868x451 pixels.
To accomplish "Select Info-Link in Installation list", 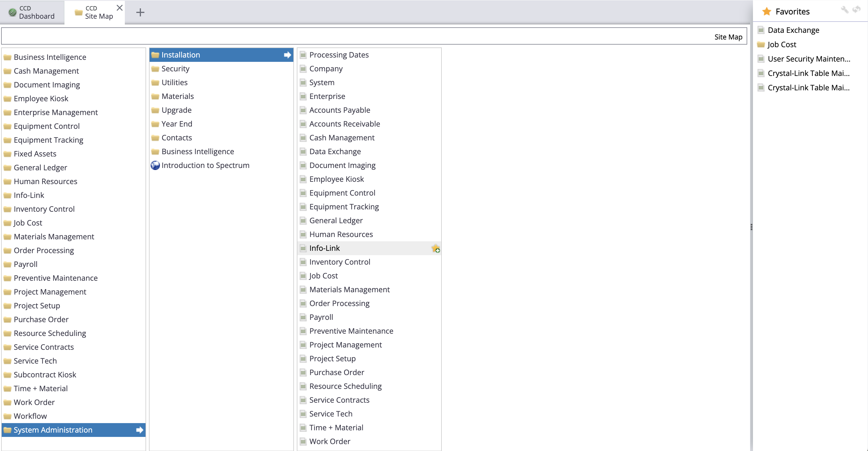I will coord(369,249).
